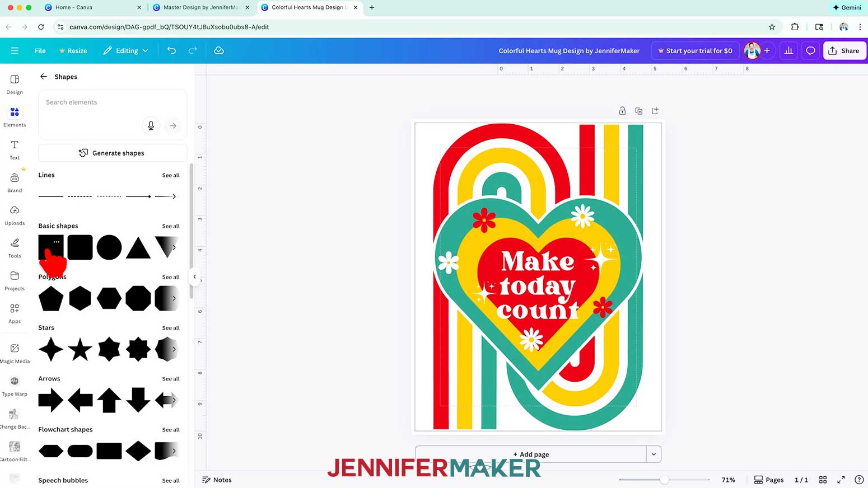Open the Projects sidebar tab
Viewport: 868px width, 488px height.
15,280
